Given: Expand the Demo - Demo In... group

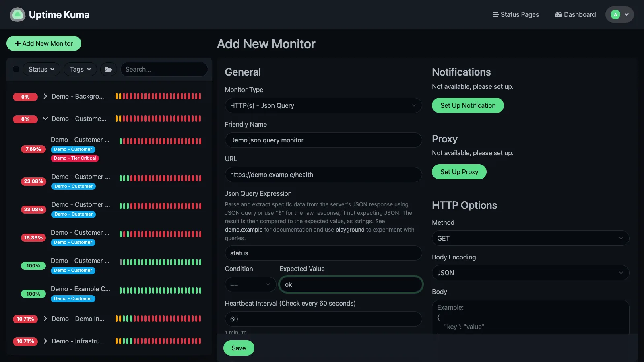Looking at the screenshot, I should coord(45,319).
